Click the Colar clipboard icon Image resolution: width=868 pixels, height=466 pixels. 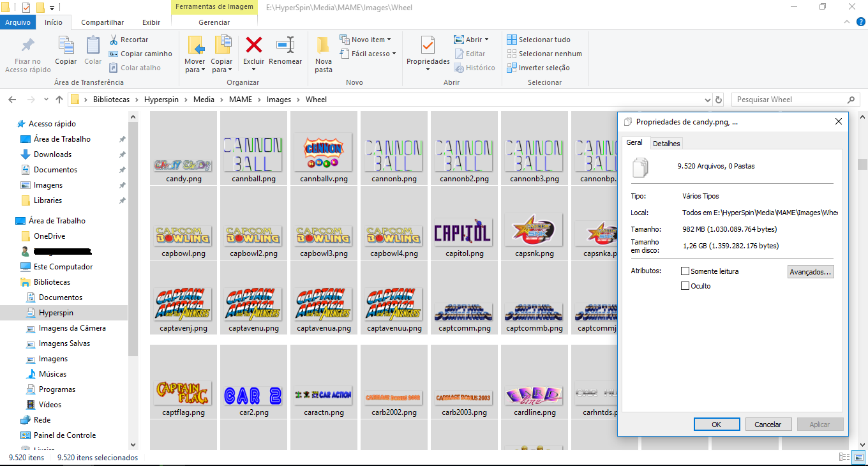point(93,45)
